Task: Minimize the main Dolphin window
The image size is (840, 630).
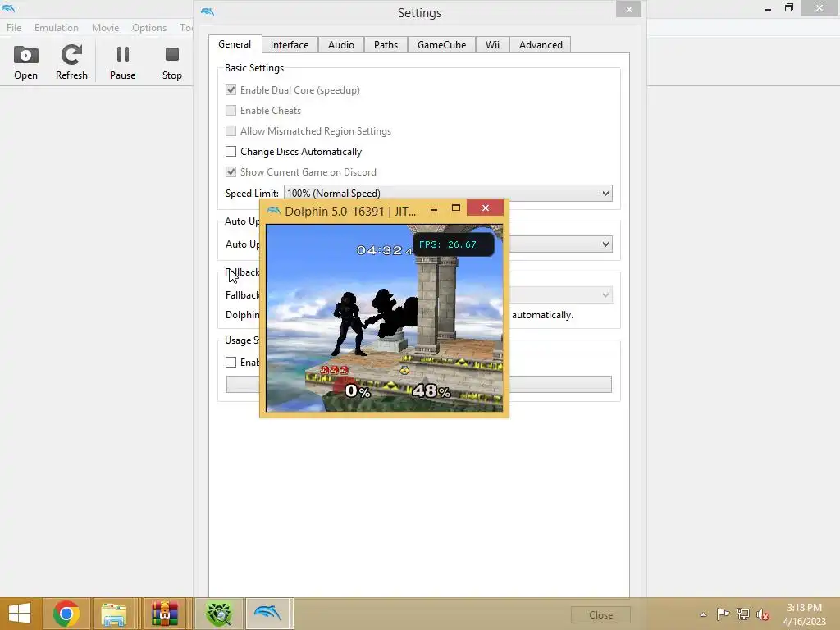Action: (768, 9)
